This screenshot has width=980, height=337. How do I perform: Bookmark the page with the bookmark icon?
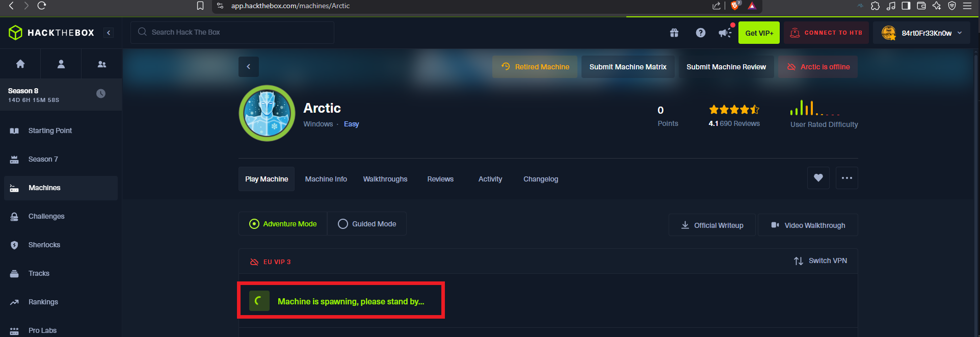(x=200, y=6)
